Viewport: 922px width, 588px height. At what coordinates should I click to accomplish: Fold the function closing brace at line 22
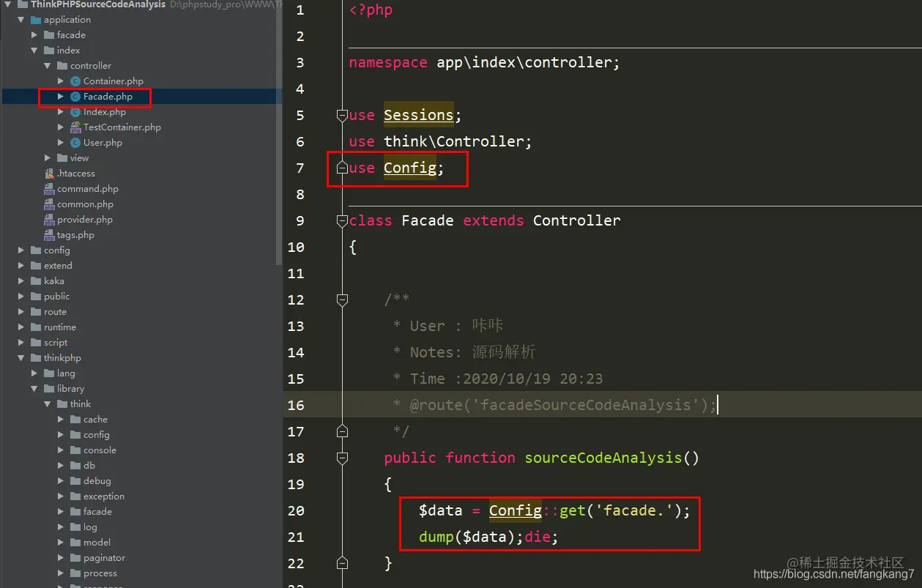[x=341, y=563]
